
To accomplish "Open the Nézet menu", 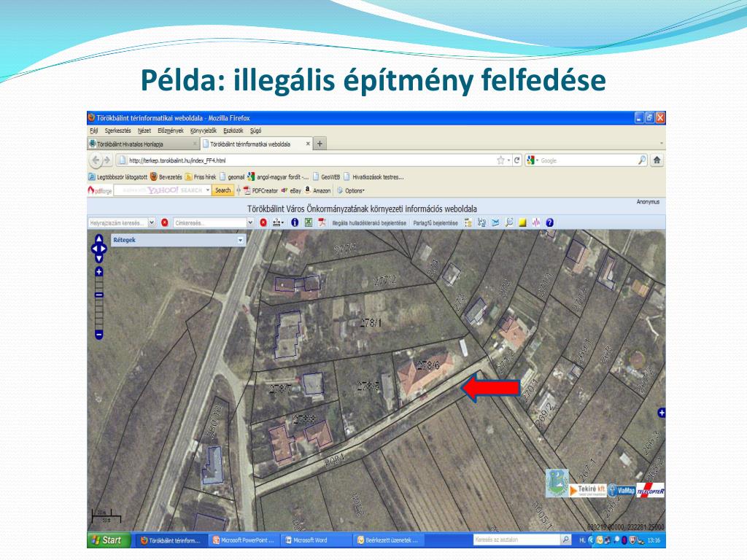I will click(144, 131).
